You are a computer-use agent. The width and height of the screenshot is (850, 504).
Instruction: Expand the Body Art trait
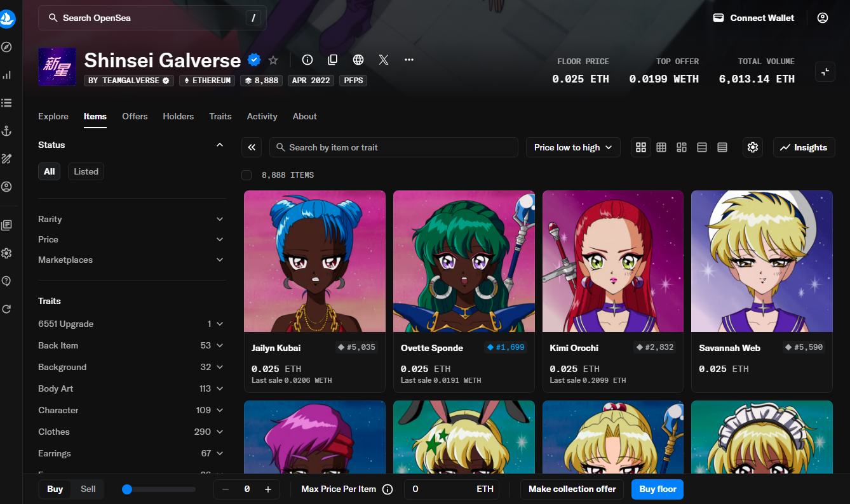coord(132,388)
